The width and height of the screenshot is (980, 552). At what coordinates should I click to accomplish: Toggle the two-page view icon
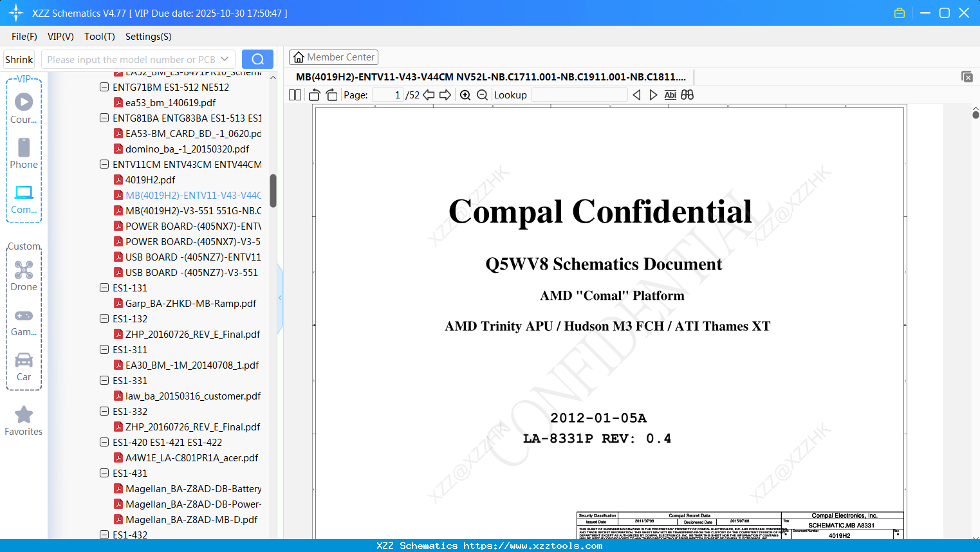pos(295,95)
